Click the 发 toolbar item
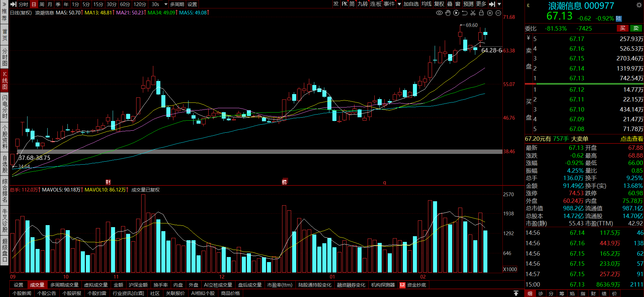The width and height of the screenshot is (644, 297). [x=336, y=4]
